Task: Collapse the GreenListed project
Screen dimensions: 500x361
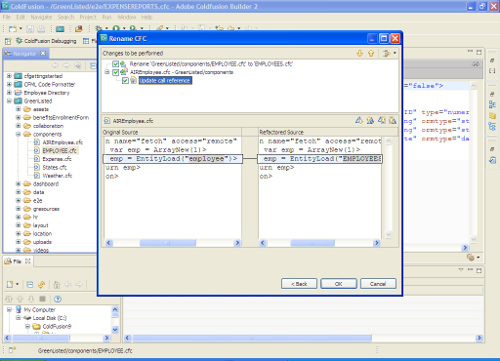Action: point(9,101)
